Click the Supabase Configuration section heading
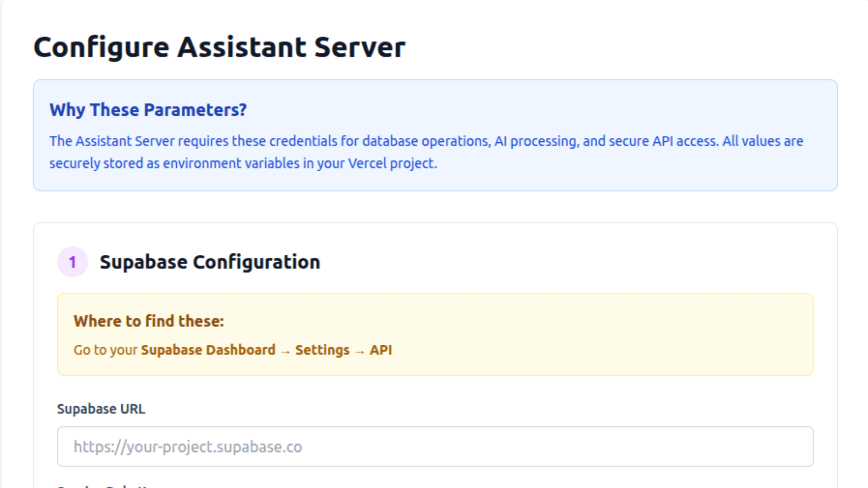The height and width of the screenshot is (488, 868). coord(210,262)
